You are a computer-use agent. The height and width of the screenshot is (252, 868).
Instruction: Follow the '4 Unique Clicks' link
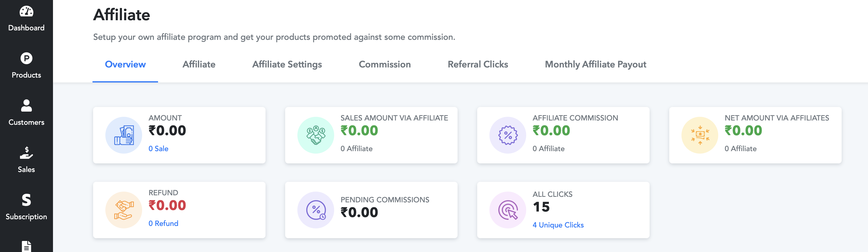click(x=558, y=225)
